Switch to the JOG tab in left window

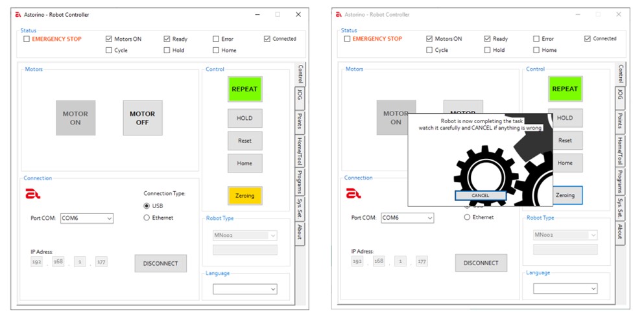[x=300, y=98]
